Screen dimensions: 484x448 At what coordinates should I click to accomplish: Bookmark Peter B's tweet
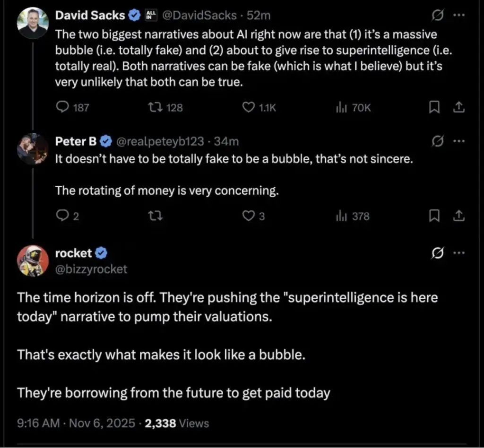pyautogui.click(x=433, y=216)
